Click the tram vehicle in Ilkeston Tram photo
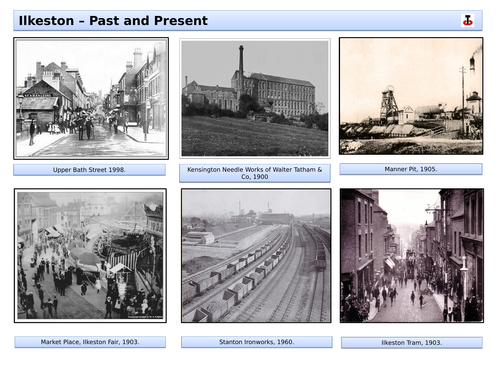Viewport: 500px width, 375px height. click(410, 264)
